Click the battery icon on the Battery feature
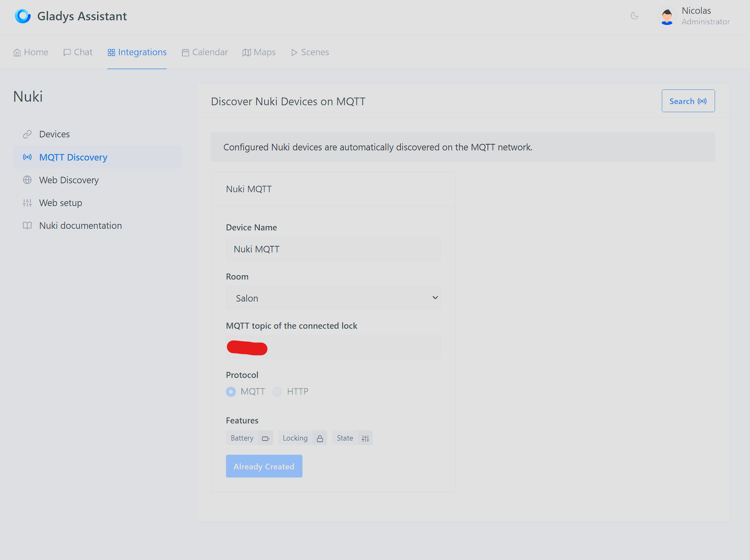This screenshot has width=750, height=560. tap(266, 438)
